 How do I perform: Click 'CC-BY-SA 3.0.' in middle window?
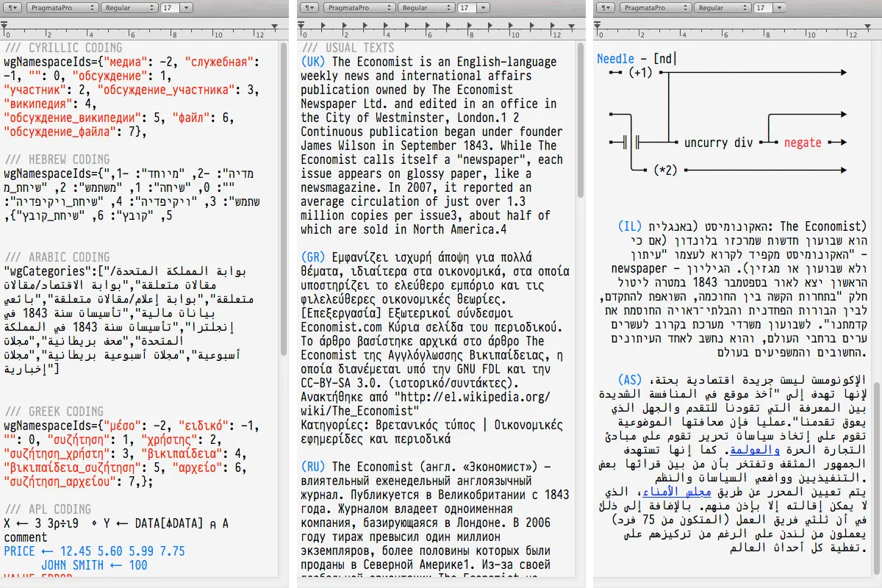(x=341, y=383)
